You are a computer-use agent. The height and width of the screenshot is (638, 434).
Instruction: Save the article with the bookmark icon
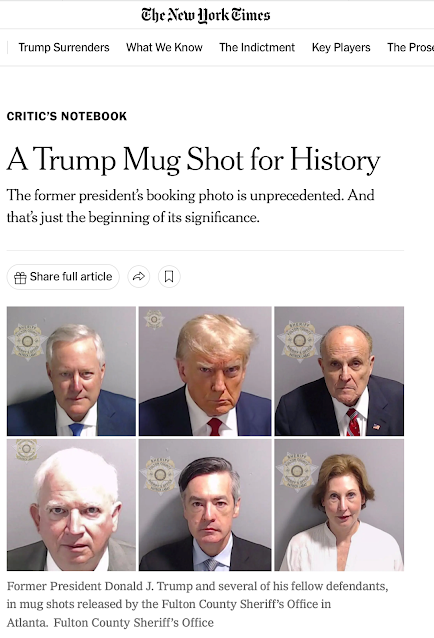[x=169, y=277]
